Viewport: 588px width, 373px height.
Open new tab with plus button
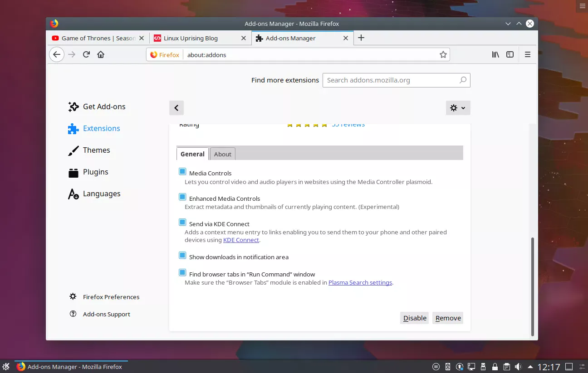(361, 38)
